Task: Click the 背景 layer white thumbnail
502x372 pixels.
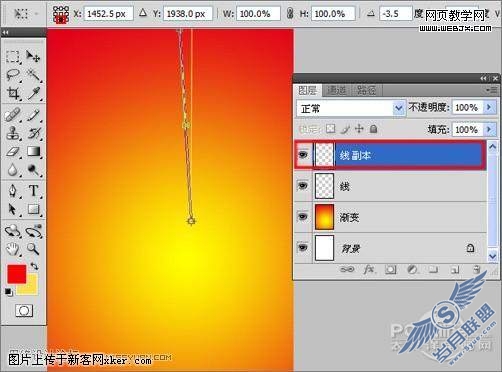Action: click(324, 248)
